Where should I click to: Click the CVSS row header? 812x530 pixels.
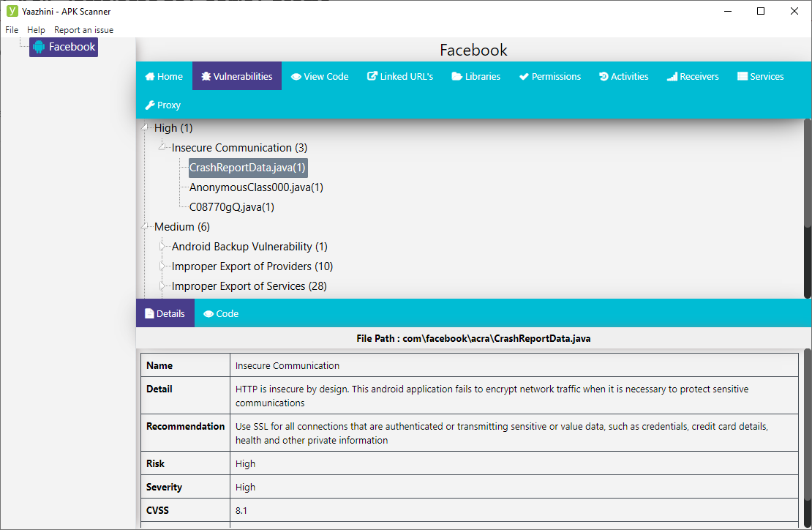[x=185, y=510]
